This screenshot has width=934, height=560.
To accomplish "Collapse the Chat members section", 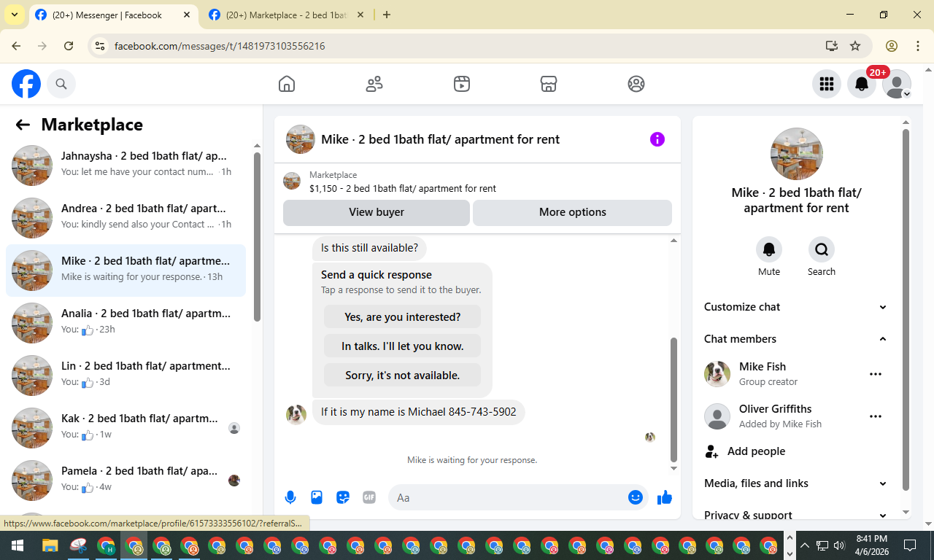I will (796, 339).
